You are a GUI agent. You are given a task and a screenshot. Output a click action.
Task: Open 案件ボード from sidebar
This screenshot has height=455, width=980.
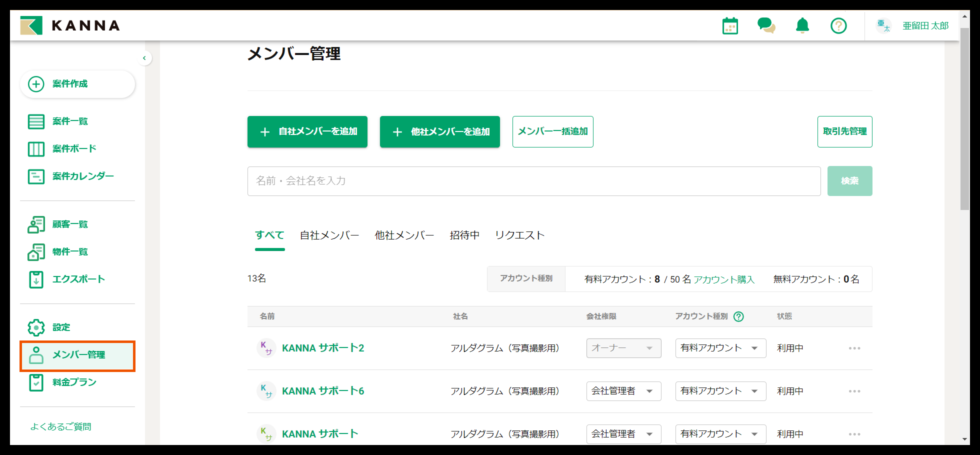pos(74,149)
